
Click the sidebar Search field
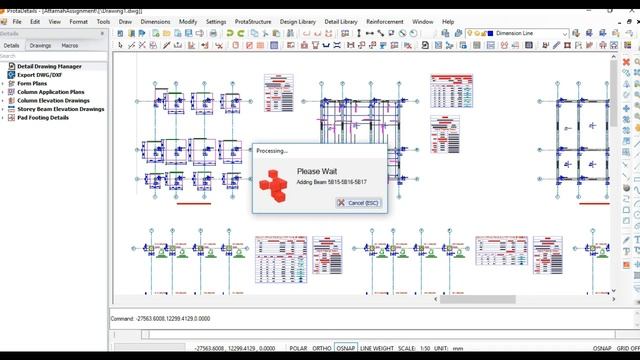coord(53,56)
